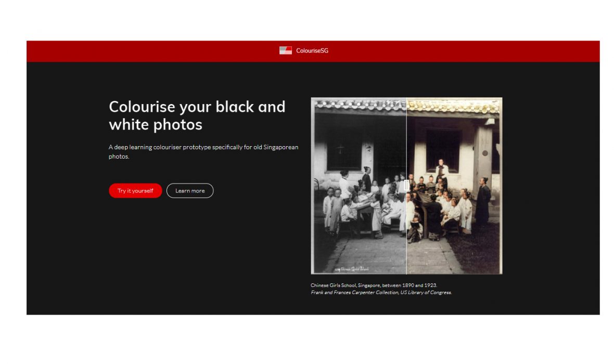Click the Chinese Girls School caption line
Viewport: 614px width, 364px height.
click(374, 285)
